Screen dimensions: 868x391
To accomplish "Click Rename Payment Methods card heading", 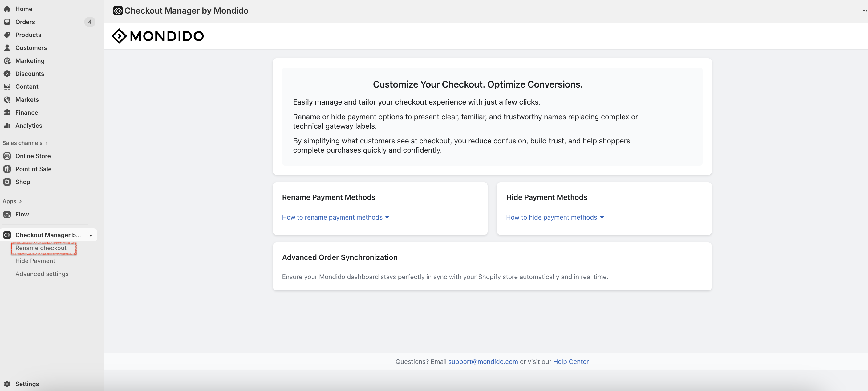I will pyautogui.click(x=329, y=197).
